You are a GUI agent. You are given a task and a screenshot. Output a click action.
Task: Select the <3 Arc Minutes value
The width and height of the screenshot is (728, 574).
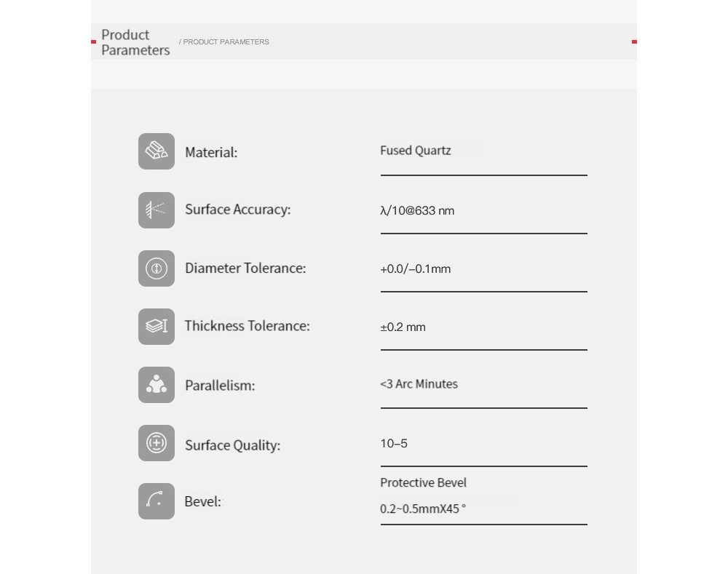coord(419,383)
